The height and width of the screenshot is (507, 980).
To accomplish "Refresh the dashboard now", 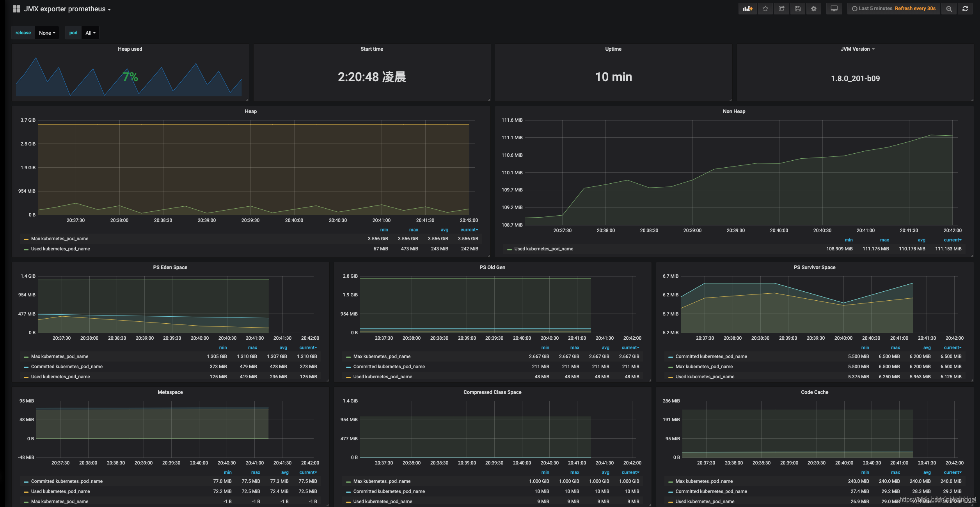I will pyautogui.click(x=965, y=9).
